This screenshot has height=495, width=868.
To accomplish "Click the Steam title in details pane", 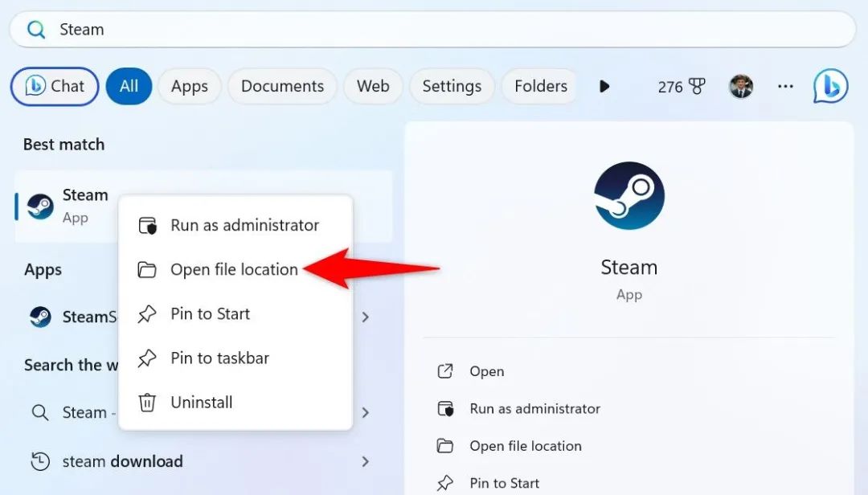I will pyautogui.click(x=628, y=268).
